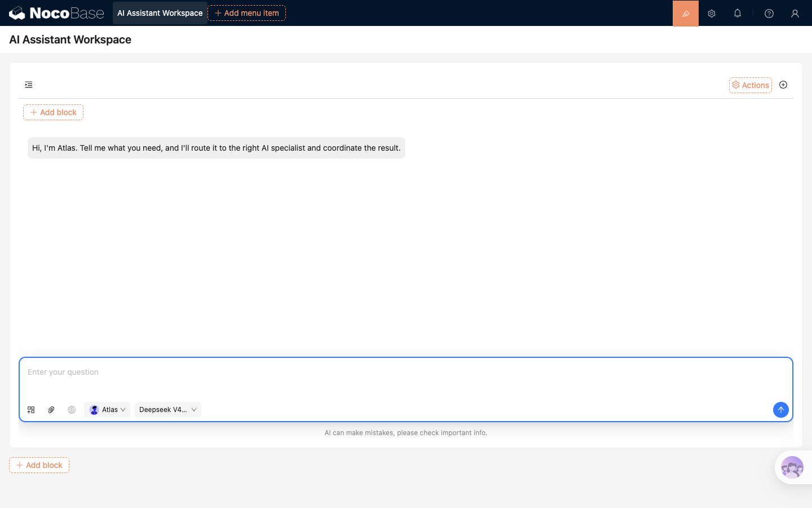Start a new conversation plus icon

(783, 85)
